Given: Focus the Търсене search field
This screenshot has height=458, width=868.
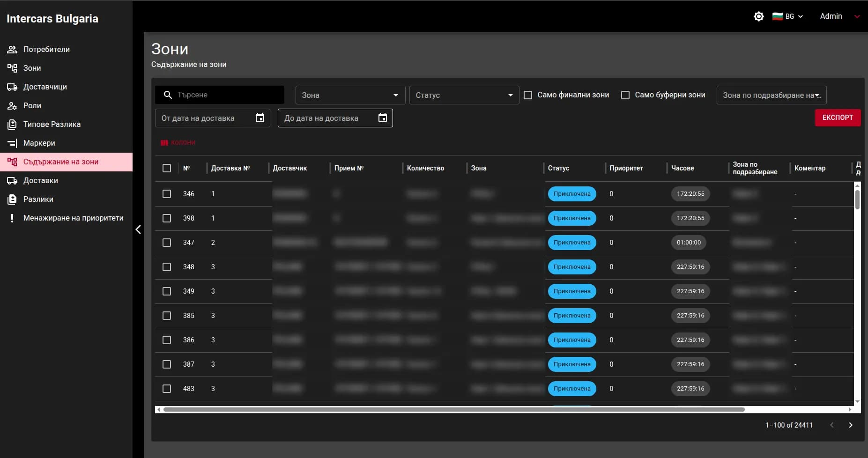Looking at the screenshot, I should pos(220,95).
